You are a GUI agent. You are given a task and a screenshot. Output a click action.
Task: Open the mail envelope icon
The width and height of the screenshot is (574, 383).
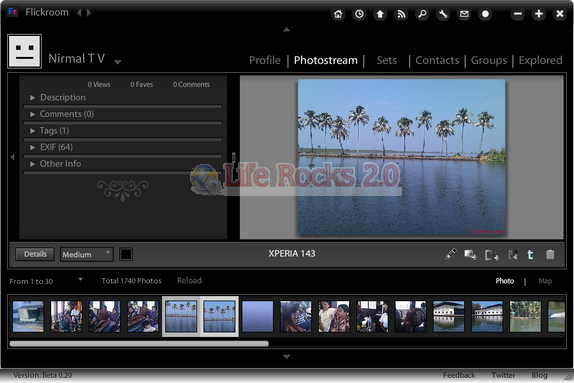pyautogui.click(x=464, y=14)
